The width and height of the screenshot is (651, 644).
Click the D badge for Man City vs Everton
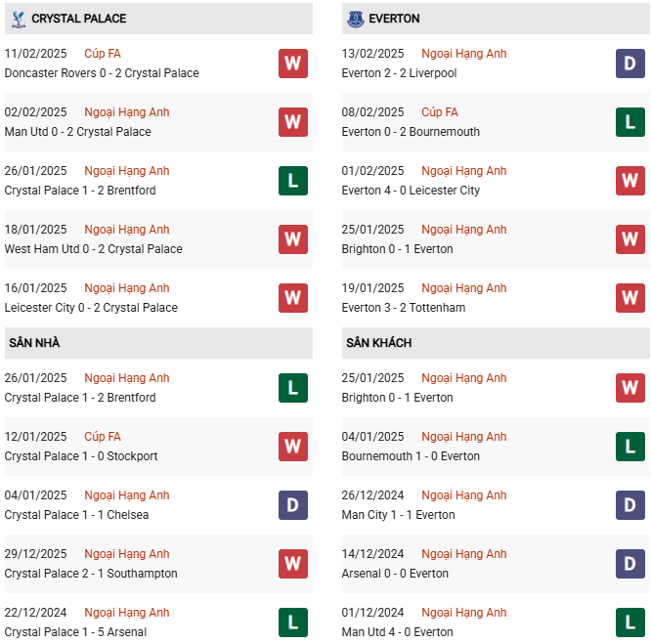[629, 505]
